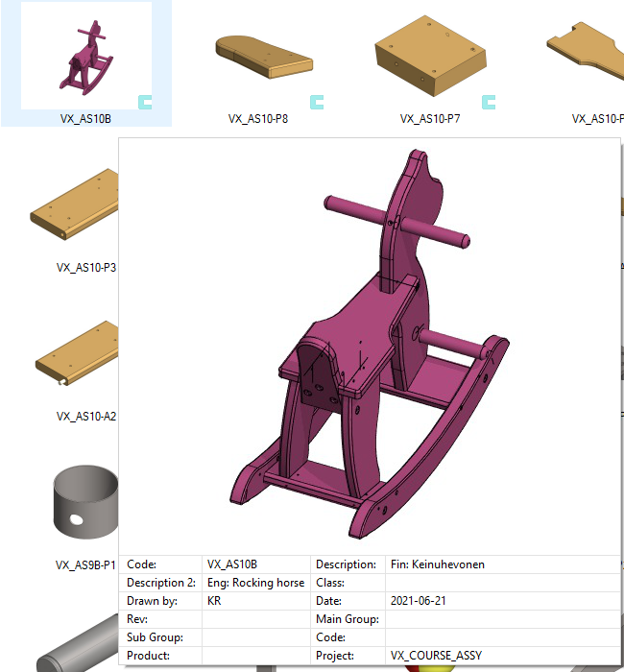Viewport: 624px width, 672px height.
Task: Click the Code value VX_AS10B in preview
Action: 232,564
